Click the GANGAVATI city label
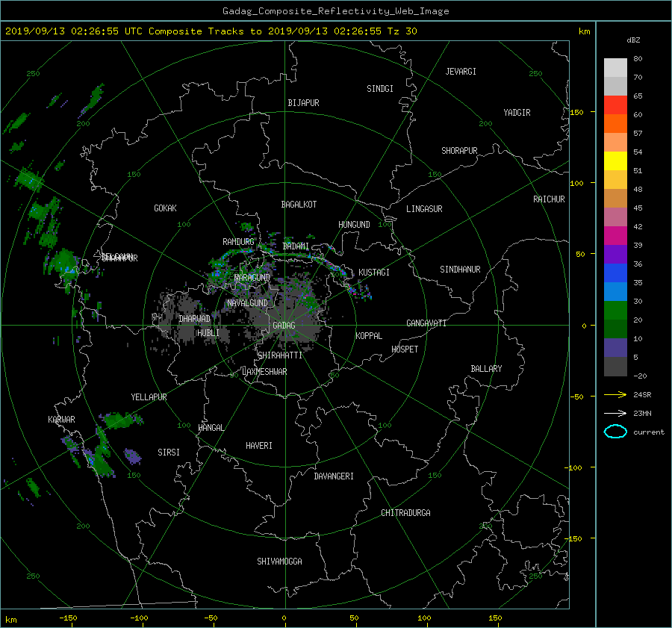The image size is (672, 628). click(x=426, y=323)
